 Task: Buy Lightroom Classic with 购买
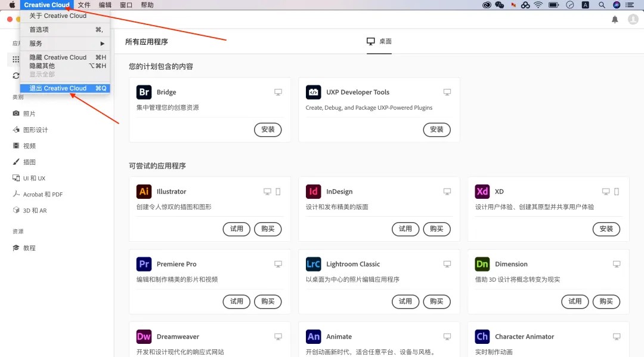pyautogui.click(x=436, y=301)
